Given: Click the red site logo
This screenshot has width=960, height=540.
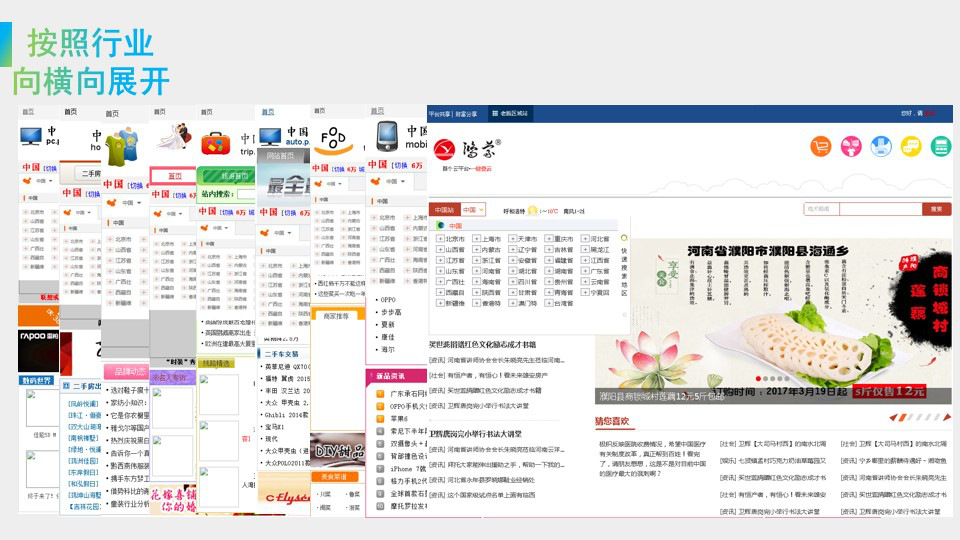Looking at the screenshot, I should click(446, 149).
